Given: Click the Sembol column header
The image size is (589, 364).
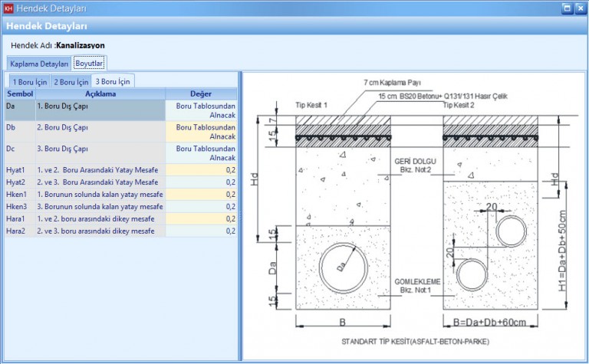Looking at the screenshot, I should 19,93.
